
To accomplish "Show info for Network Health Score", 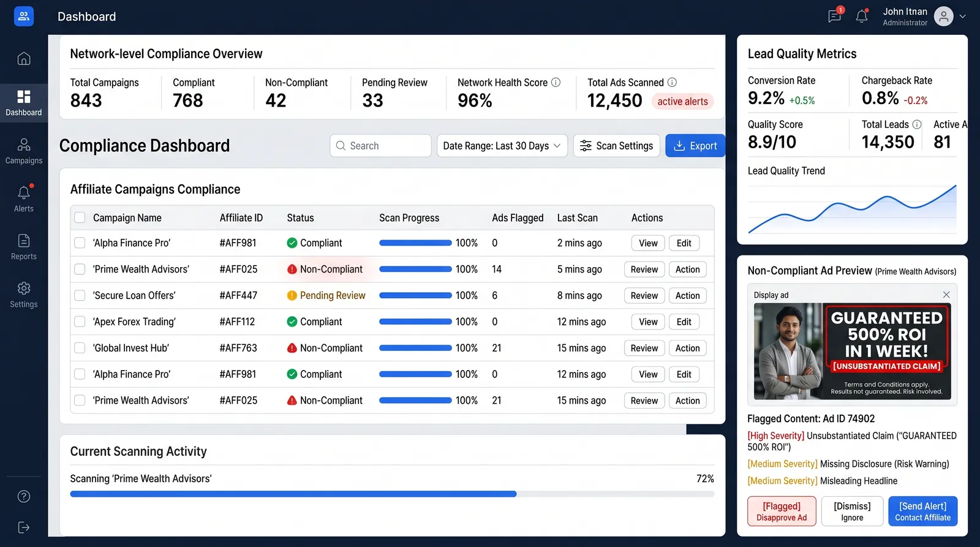I will [x=556, y=82].
